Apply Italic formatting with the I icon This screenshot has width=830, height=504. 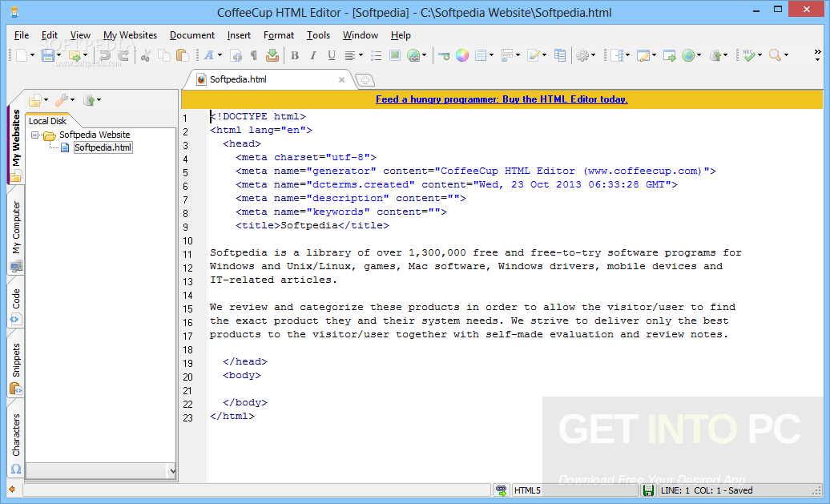click(312, 55)
